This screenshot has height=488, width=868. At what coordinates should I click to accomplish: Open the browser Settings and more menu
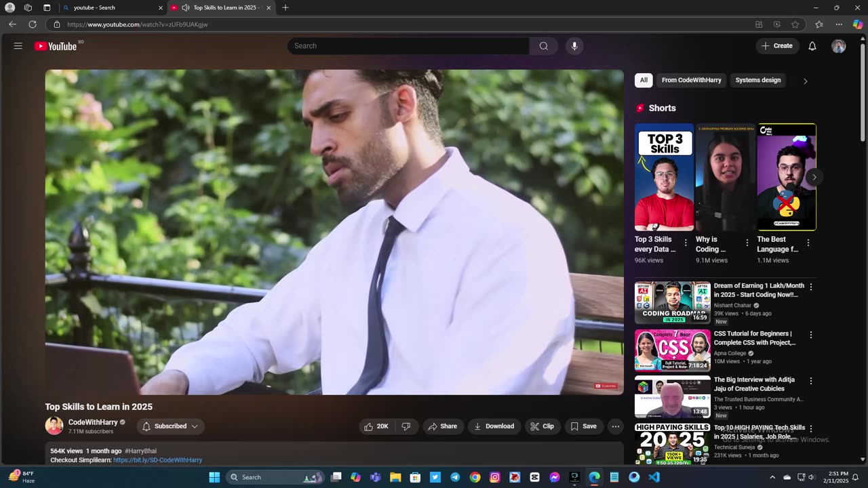[x=839, y=24]
